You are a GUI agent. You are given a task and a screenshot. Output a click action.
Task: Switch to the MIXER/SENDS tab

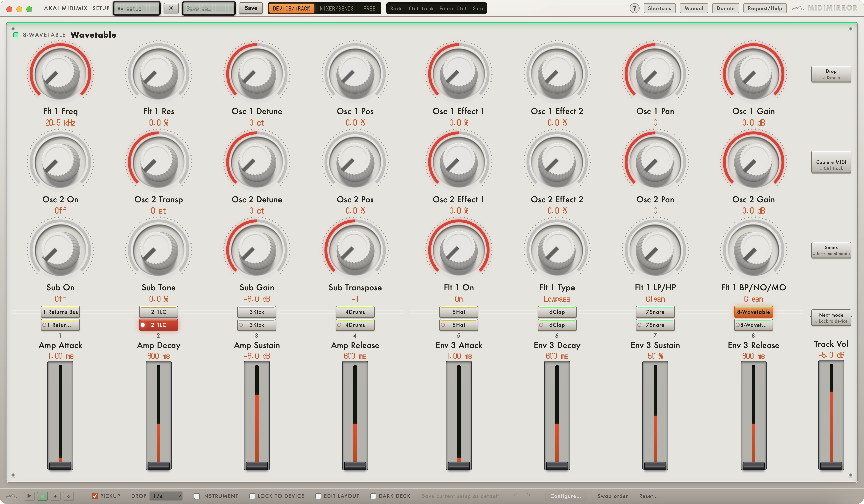pyautogui.click(x=336, y=8)
